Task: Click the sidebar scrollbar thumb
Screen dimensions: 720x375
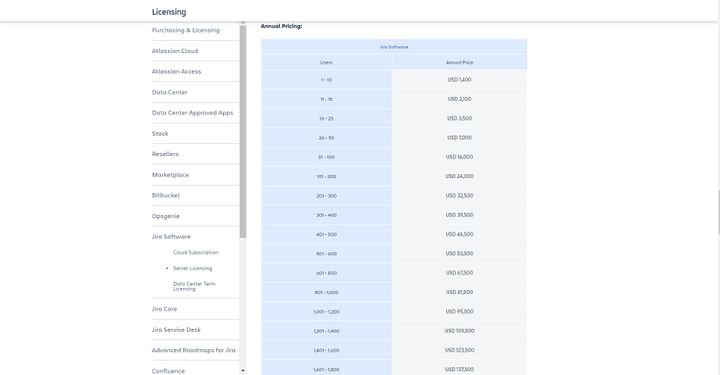Action: click(243, 131)
